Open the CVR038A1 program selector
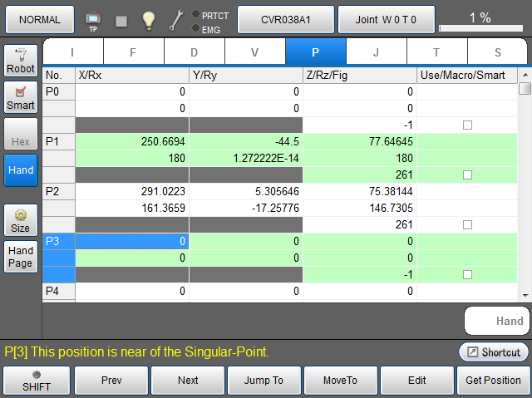The image size is (532, 398). click(285, 19)
